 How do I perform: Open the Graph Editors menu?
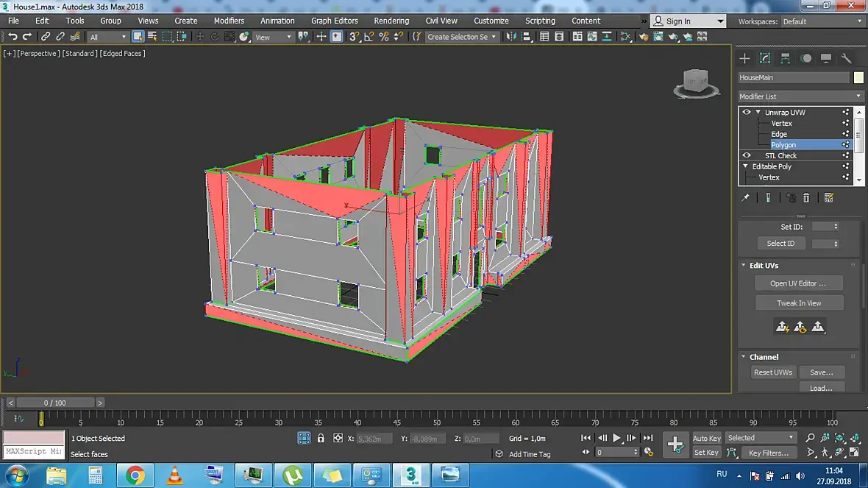point(334,21)
